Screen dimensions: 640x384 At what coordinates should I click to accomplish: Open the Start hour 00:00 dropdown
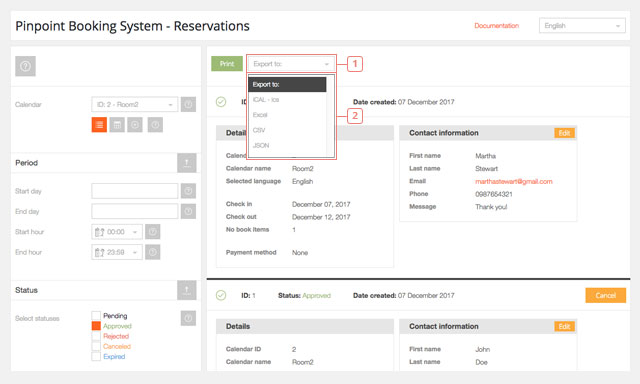tap(117, 232)
